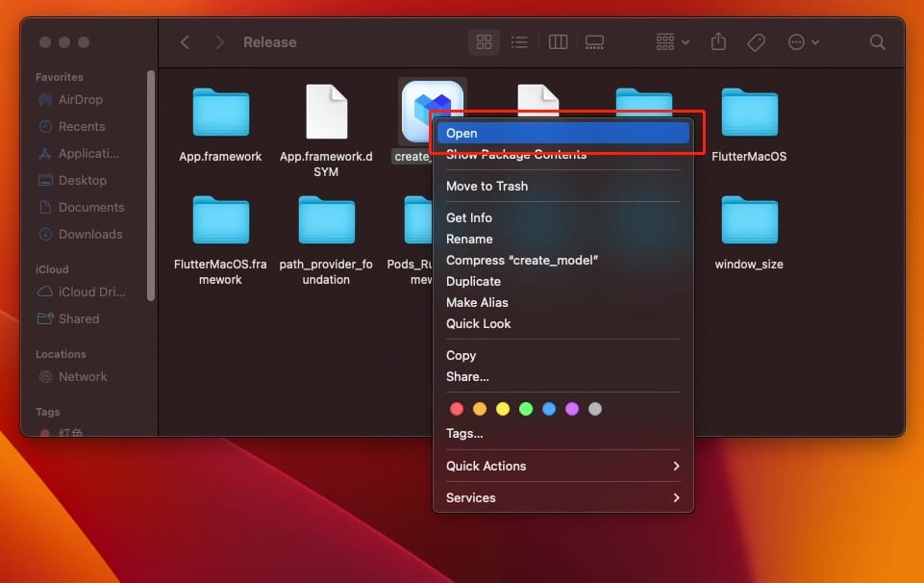This screenshot has width=924, height=583.
Task: Apply the red color tag
Action: [457, 409]
